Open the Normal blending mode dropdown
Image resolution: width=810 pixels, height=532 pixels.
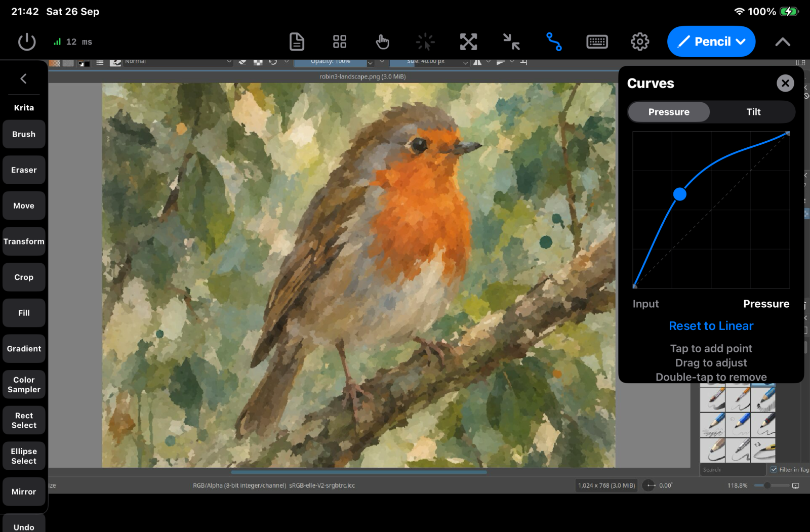[x=178, y=62]
